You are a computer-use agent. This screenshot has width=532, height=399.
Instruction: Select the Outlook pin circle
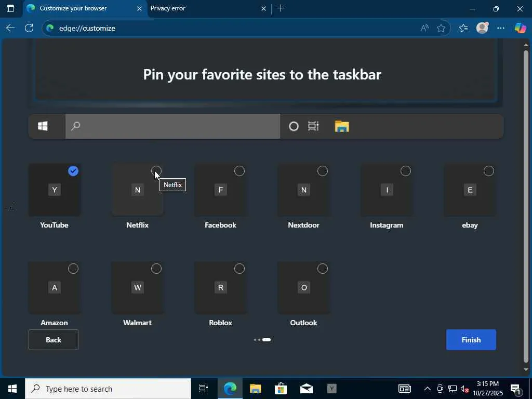pyautogui.click(x=322, y=269)
